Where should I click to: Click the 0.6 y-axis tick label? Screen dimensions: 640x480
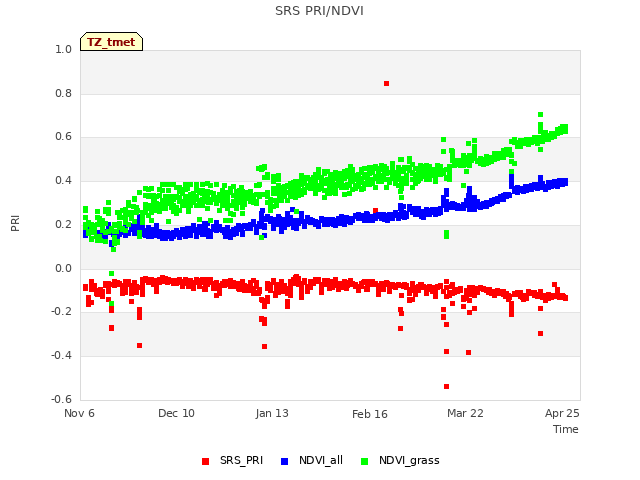(63, 137)
